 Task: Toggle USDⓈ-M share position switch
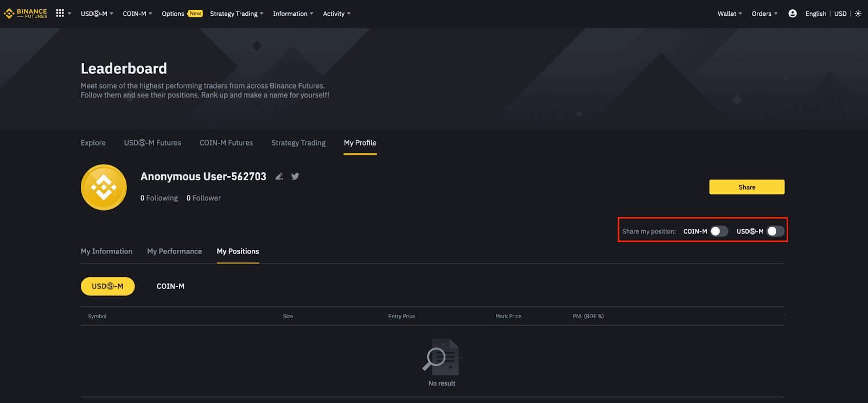pyautogui.click(x=776, y=231)
